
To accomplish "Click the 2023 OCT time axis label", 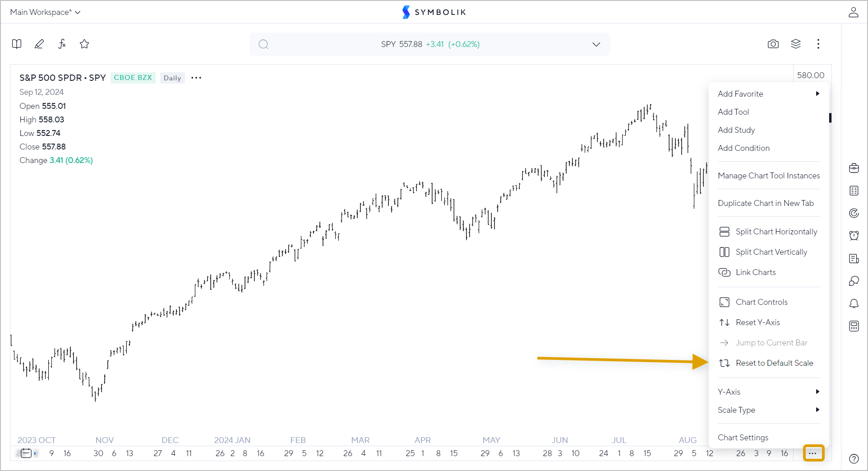I will coord(37,440).
